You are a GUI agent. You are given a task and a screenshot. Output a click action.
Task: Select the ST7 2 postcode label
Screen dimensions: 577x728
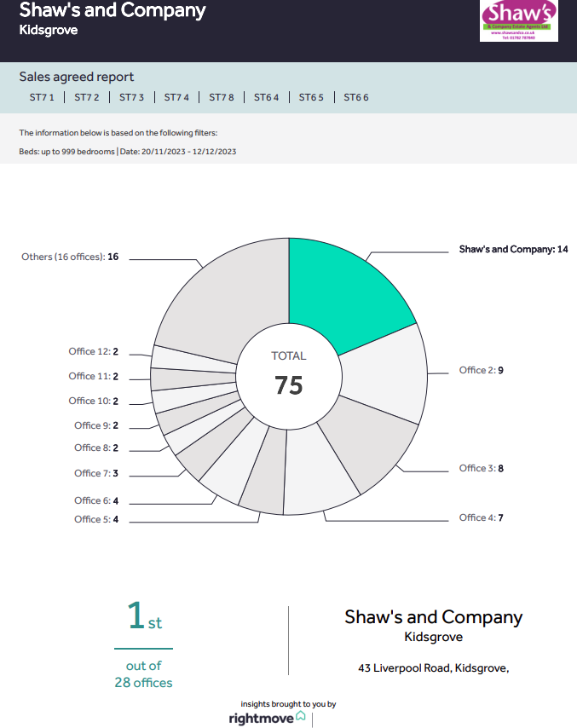87,97
